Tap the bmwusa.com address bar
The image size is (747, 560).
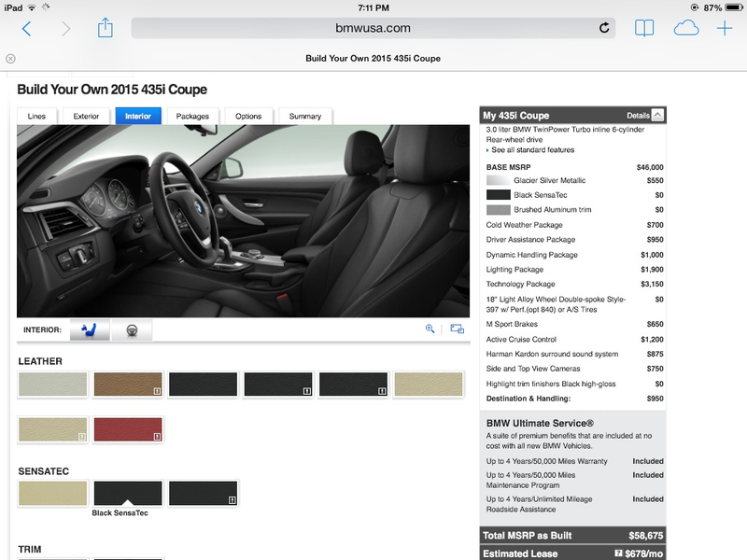pos(373,28)
